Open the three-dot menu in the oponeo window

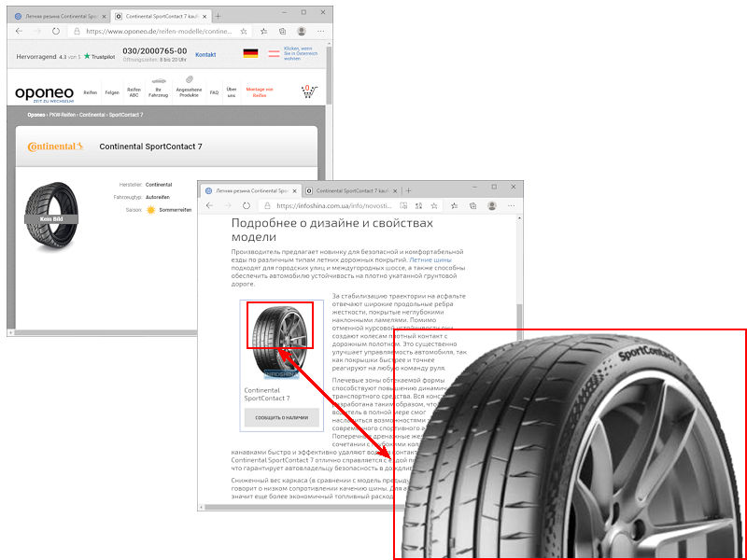320,32
